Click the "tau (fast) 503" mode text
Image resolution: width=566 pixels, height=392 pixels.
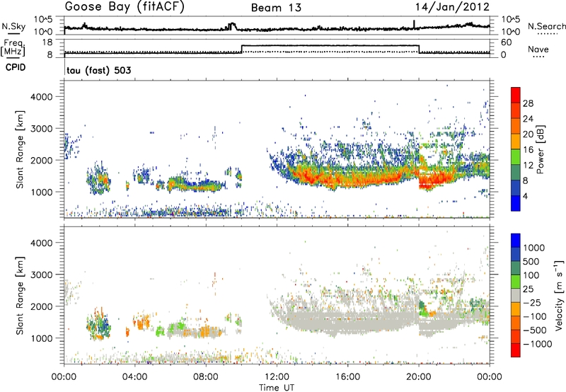pyautogui.click(x=99, y=70)
